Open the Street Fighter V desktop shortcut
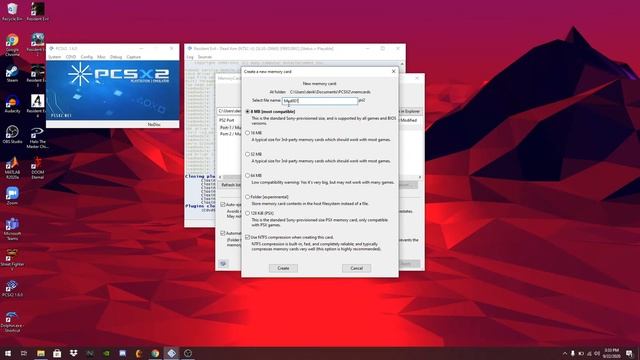This screenshot has height=360, width=640. coord(12,259)
